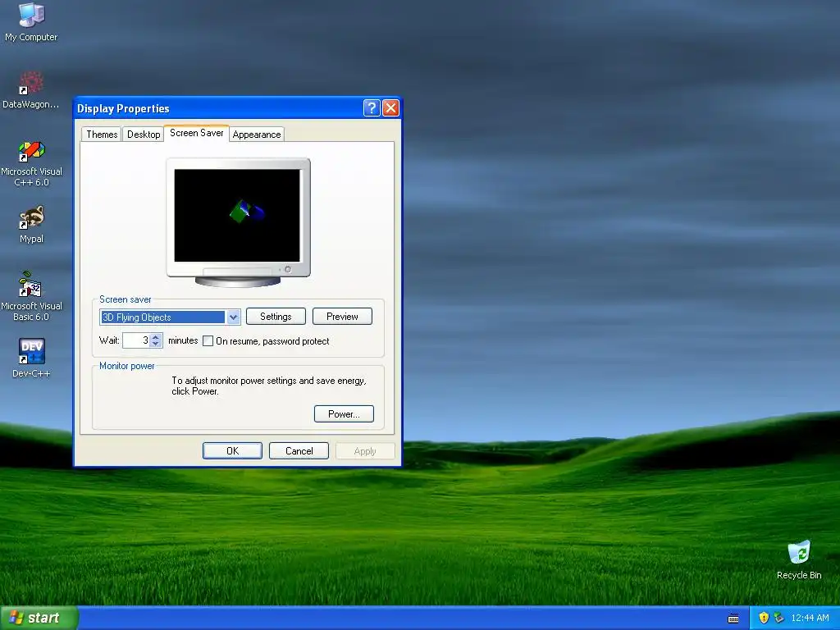Confirm with the OK button
Viewport: 840px width, 630px height.
232,451
